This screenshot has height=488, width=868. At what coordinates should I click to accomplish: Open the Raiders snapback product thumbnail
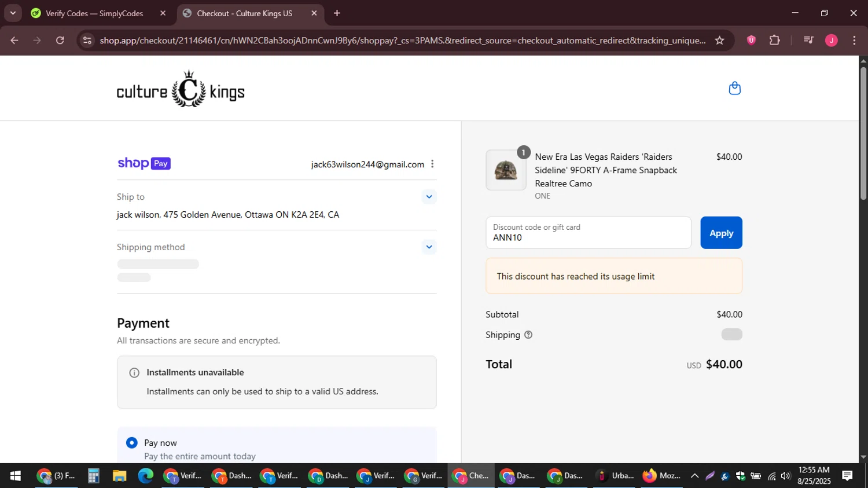click(506, 170)
